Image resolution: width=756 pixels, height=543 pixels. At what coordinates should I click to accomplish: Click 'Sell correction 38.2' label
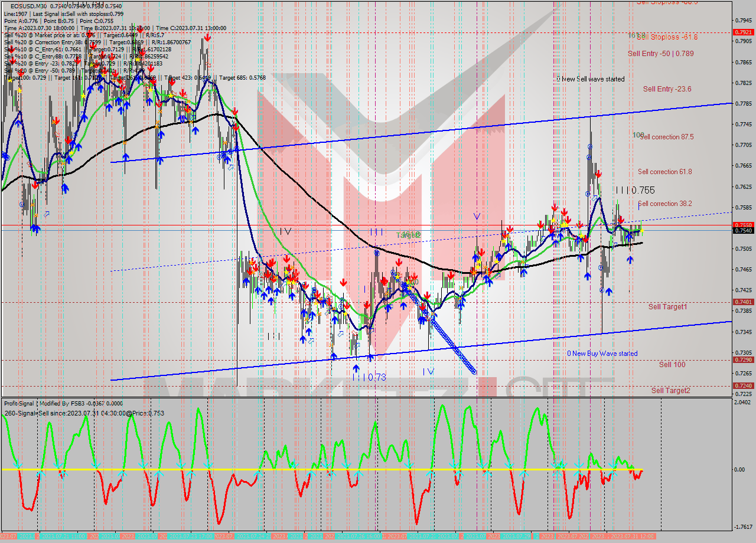click(664, 204)
